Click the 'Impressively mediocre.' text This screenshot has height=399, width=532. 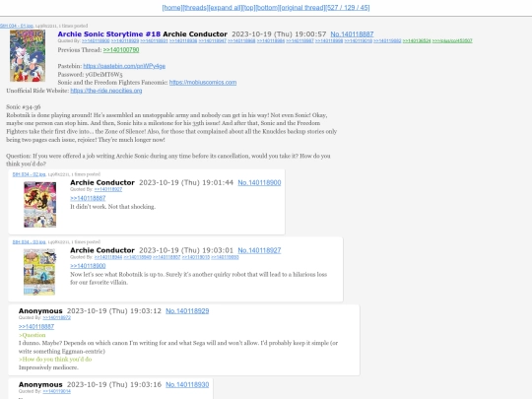48,367
